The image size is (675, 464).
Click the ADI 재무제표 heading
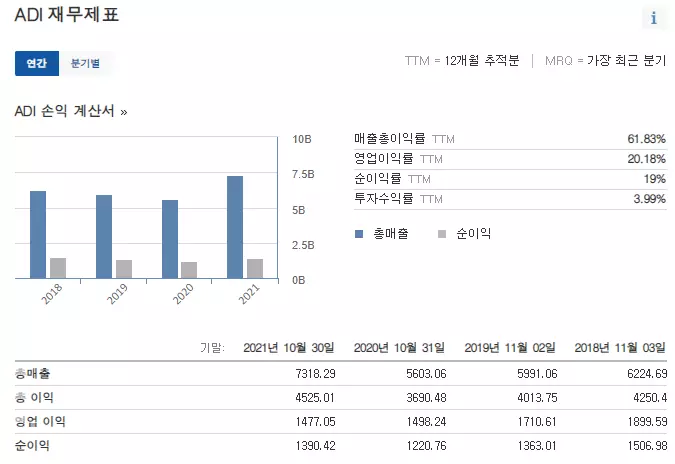pyautogui.click(x=67, y=15)
